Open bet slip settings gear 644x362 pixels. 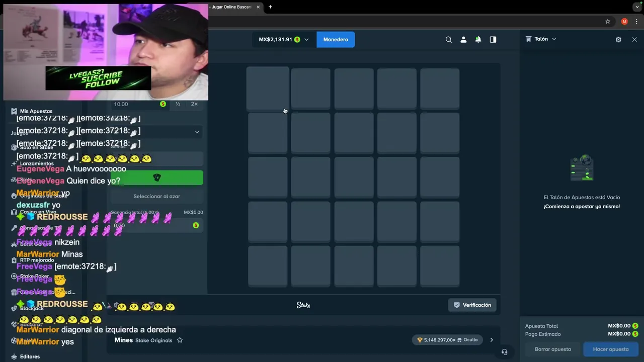pos(618,39)
